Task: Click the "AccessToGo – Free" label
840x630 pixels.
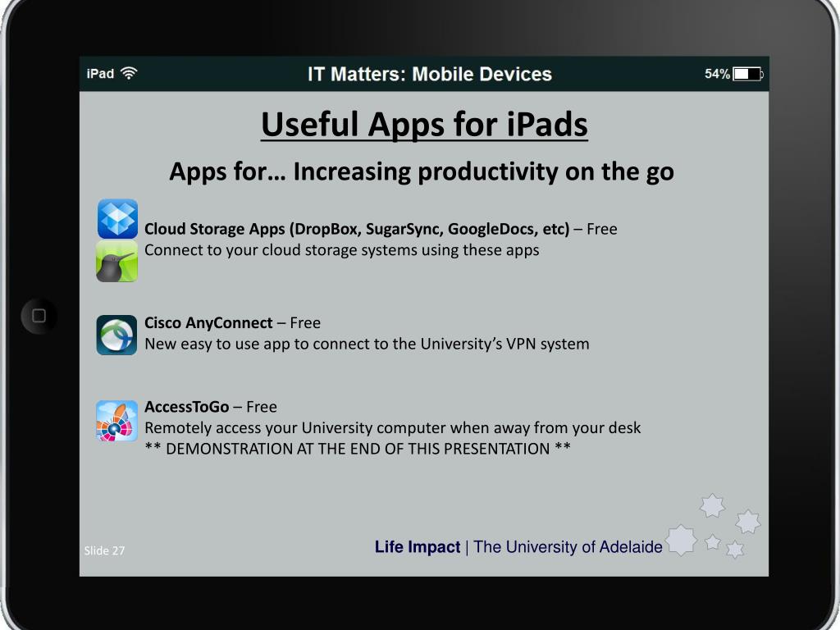Action: tap(211, 407)
